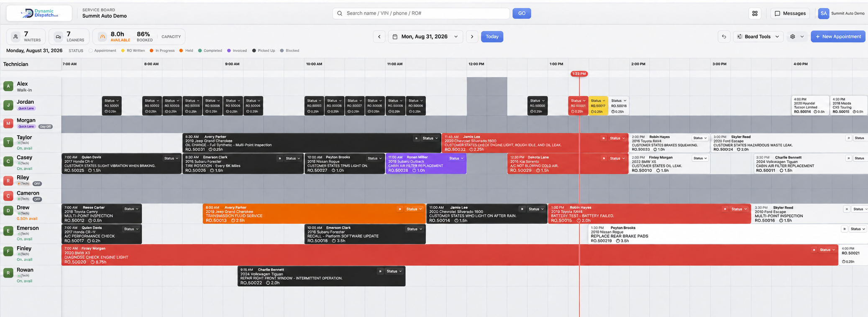Click the orange capacity gauge icon
Viewport: 868px width, 317px height.
tap(102, 37)
